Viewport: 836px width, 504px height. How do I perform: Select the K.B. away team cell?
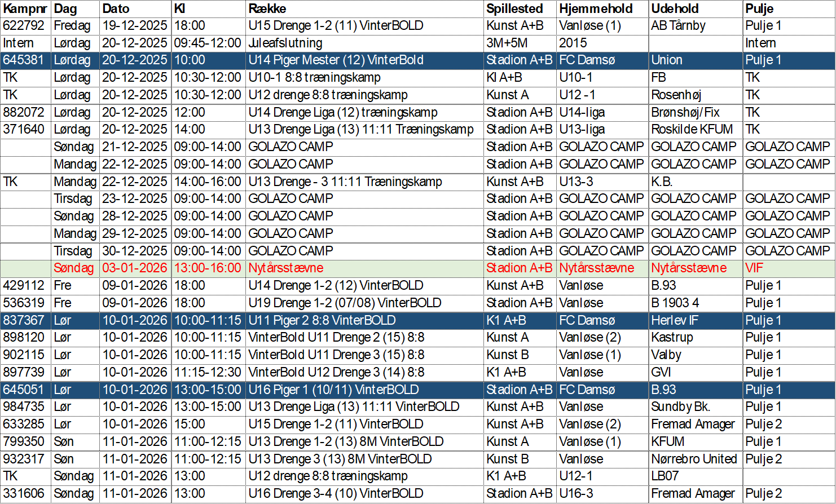pos(662,182)
